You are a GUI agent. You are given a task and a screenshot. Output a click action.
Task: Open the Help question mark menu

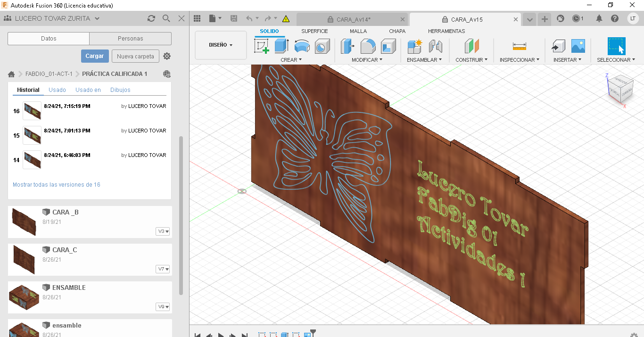click(615, 18)
